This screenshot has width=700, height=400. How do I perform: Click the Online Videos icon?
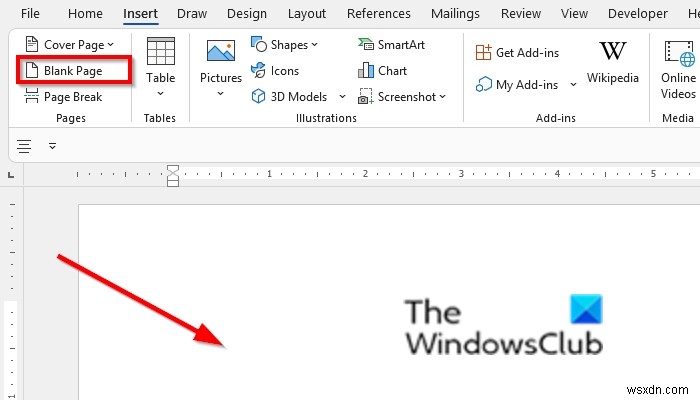click(679, 53)
